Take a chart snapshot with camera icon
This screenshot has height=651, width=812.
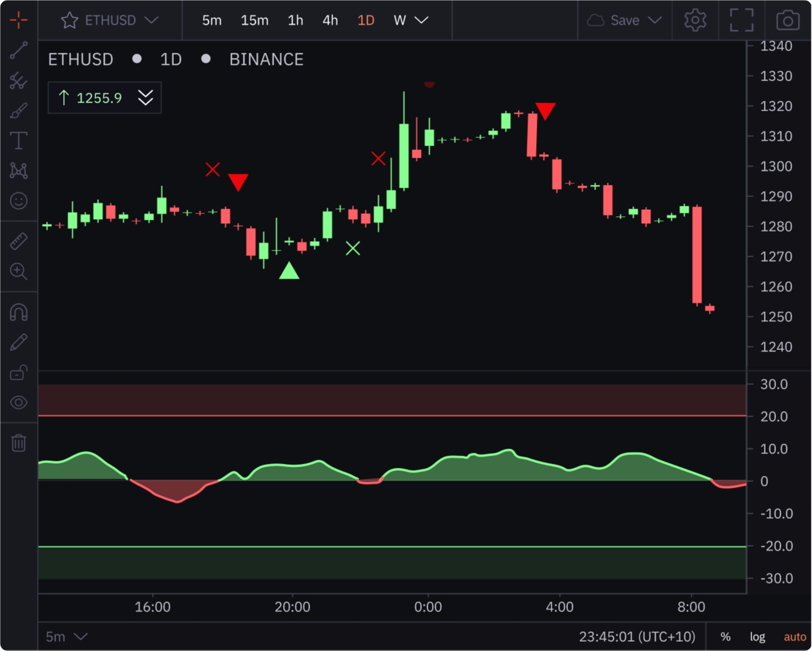(x=788, y=21)
